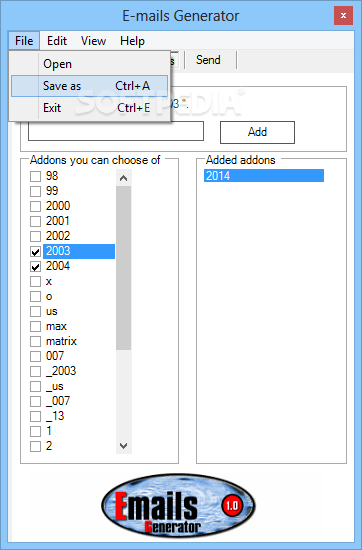Click the addons list scrollbar thumb
The height and width of the screenshot is (550, 362).
click(x=123, y=268)
